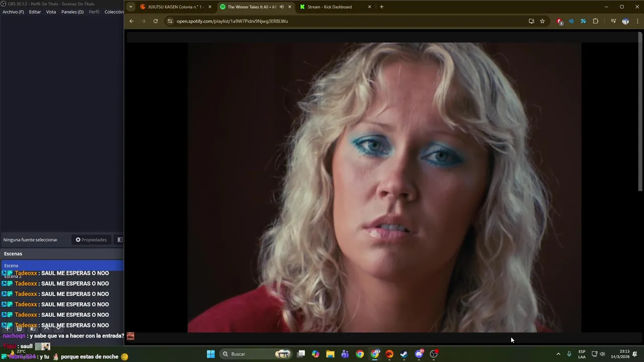Open the 7TV extension icon
The width and height of the screenshot is (644, 362).
pyautogui.click(x=583, y=21)
